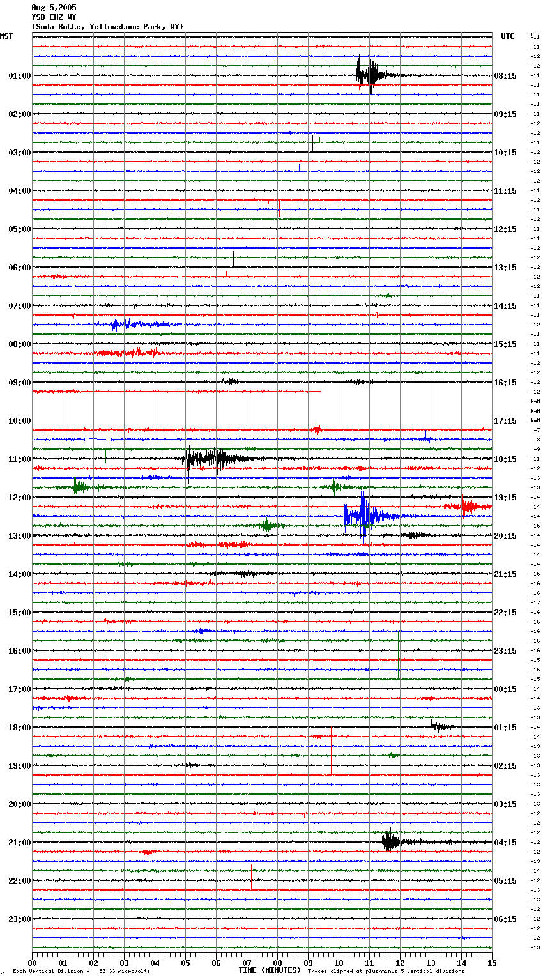Click the TIME (MINUTES) axis title
The image size is (543, 980).
click(x=270, y=970)
